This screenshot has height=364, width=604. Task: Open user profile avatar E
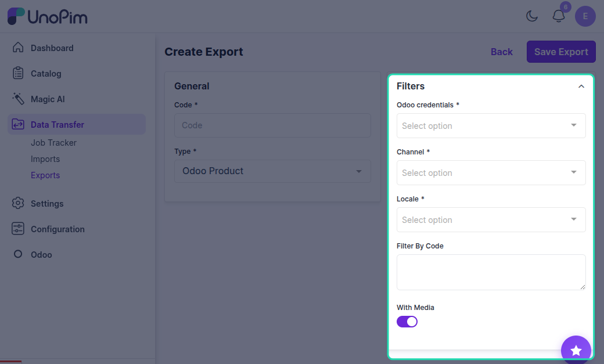[x=585, y=16]
